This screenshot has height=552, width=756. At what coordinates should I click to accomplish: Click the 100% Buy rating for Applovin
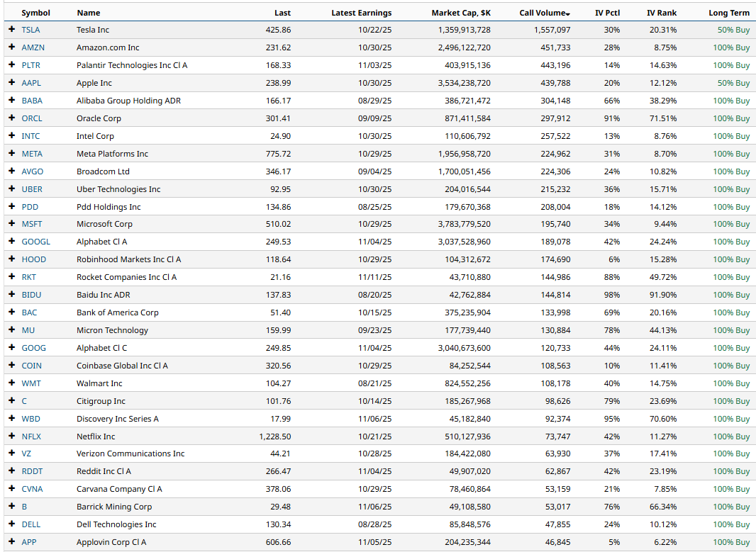[x=731, y=542]
